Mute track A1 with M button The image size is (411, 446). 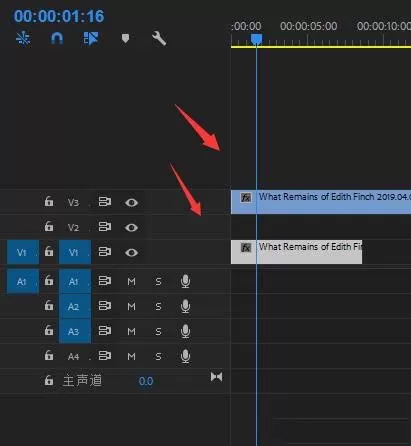click(x=131, y=282)
